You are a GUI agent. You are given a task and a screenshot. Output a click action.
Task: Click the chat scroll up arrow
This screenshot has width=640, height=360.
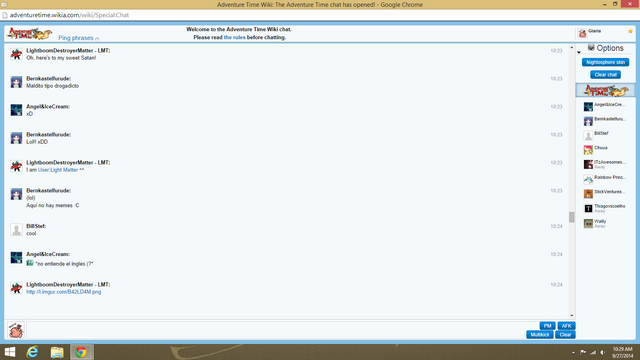571,48
